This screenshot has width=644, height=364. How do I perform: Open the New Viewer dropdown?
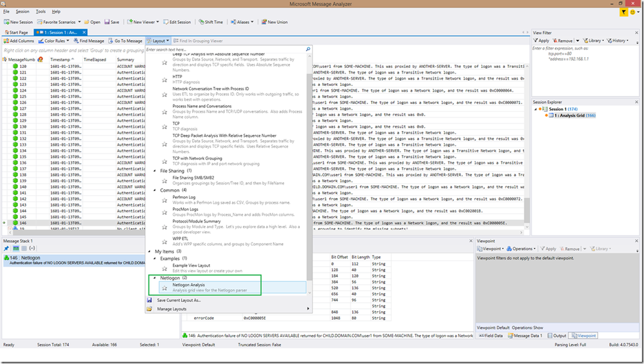[143, 22]
